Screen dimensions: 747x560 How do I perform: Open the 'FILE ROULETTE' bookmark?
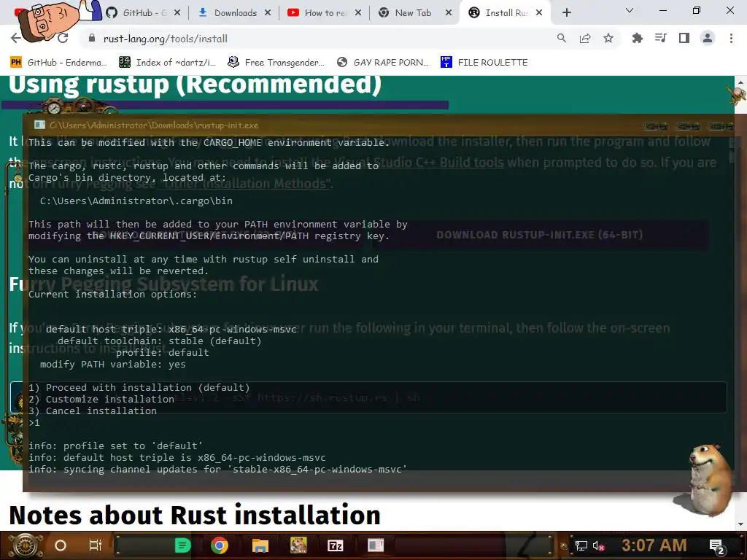click(x=484, y=63)
